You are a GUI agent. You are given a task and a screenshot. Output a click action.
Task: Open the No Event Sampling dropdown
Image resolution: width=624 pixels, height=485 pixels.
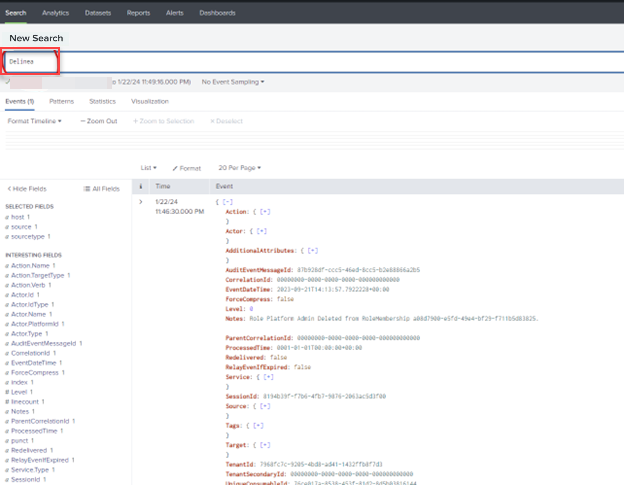pyautogui.click(x=233, y=82)
